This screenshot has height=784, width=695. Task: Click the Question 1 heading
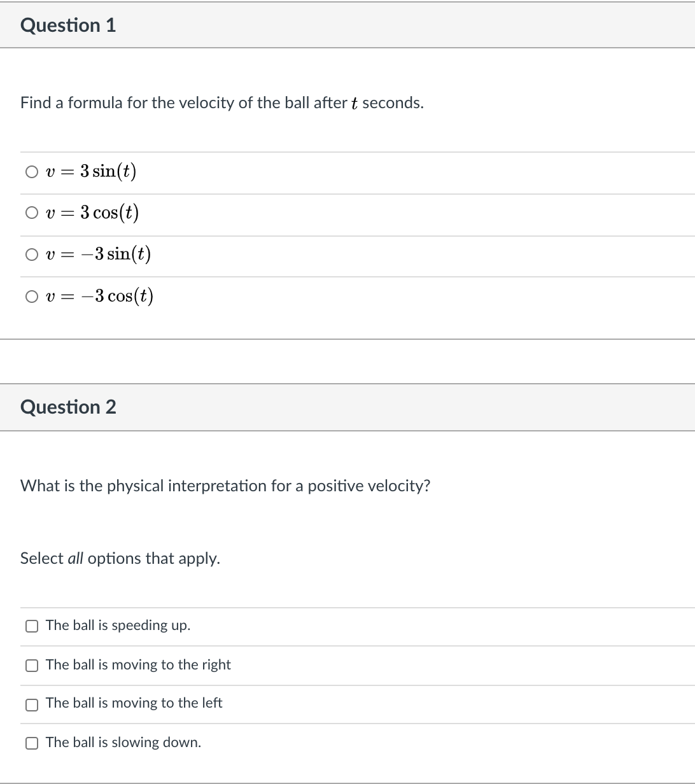[x=68, y=25]
